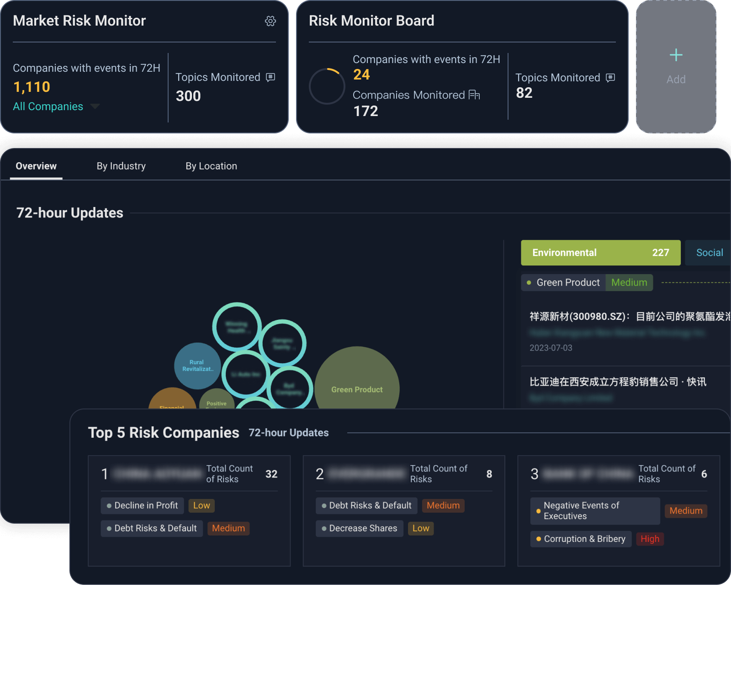
Task: Click Topics Monitored icon in Market Risk Monitor
Action: point(270,77)
